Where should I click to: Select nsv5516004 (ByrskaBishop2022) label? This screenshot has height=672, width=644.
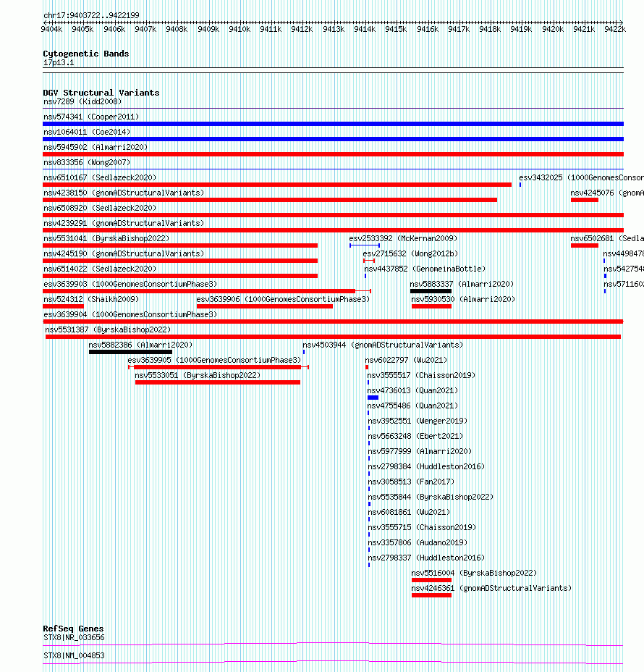474,573
